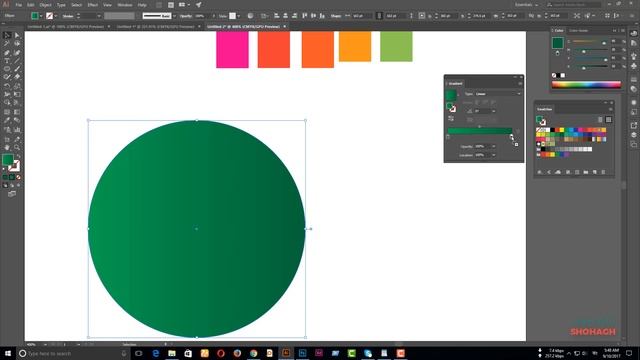Viewport: 640px width, 360px height.
Task: Open gradient Type Linear dropdown
Action: pos(498,94)
